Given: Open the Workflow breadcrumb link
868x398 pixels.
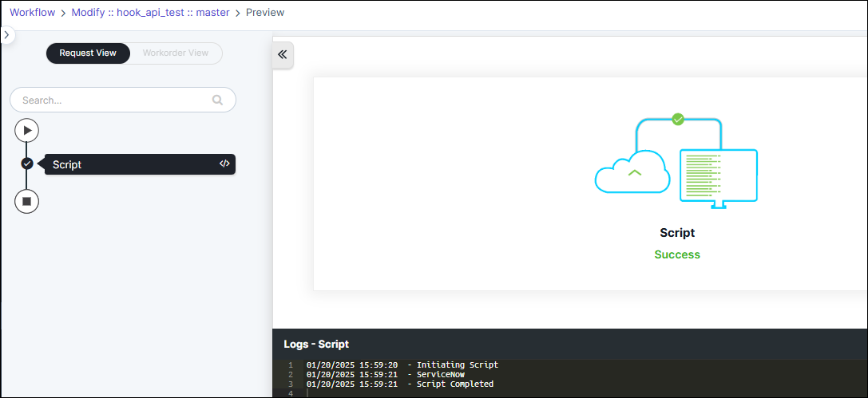Looking at the screenshot, I should (x=33, y=12).
